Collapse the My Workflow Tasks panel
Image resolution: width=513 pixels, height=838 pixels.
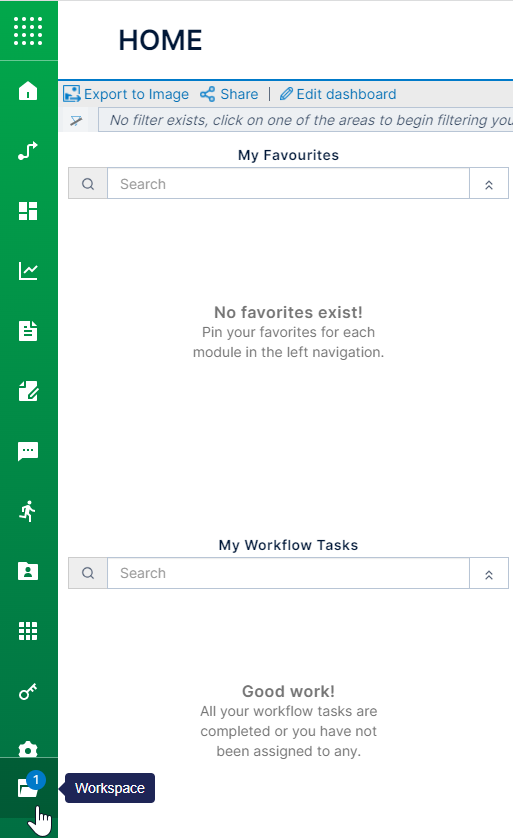click(488, 574)
